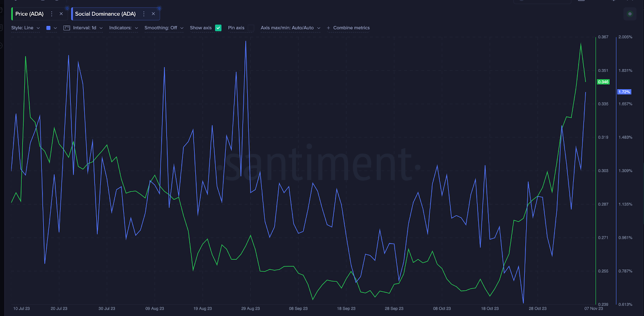Click the green status indicator icon
The width and height of the screenshot is (644, 316).
pyautogui.click(x=630, y=14)
